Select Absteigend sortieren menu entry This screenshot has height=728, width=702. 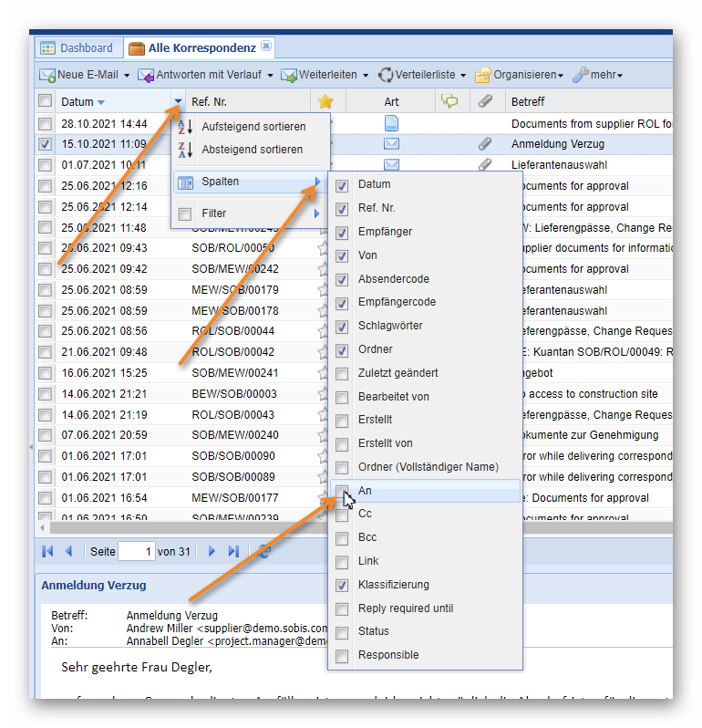(x=252, y=150)
